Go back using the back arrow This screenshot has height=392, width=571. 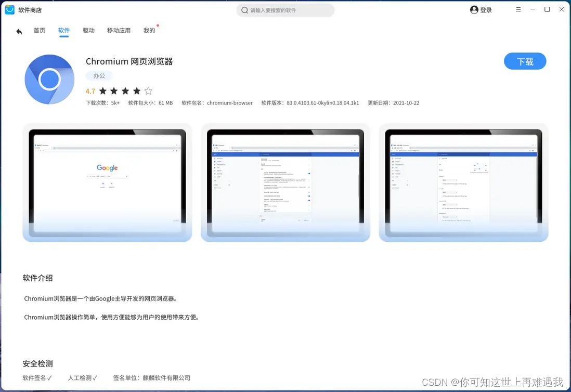tap(19, 32)
